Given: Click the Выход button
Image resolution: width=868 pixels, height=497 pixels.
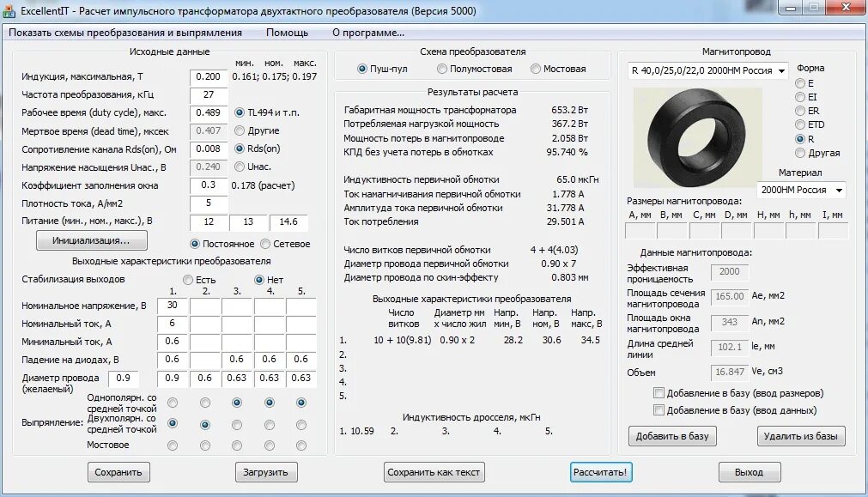Looking at the screenshot, I should 749,472.
